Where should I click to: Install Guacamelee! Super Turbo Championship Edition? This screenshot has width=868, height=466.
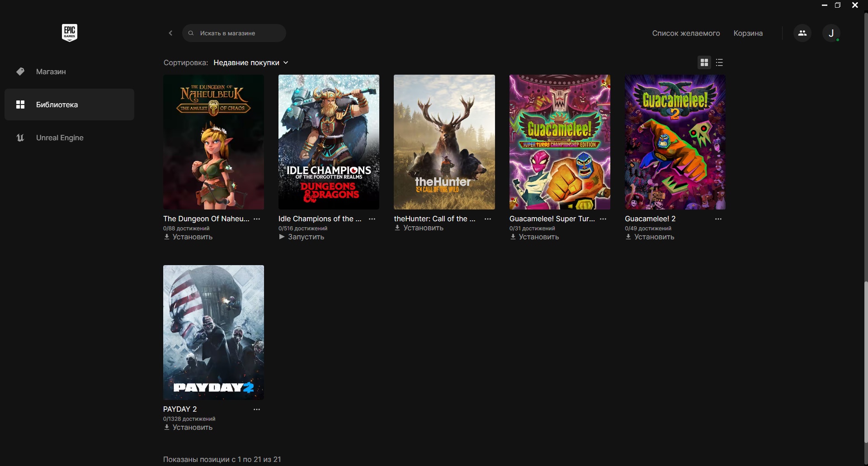pyautogui.click(x=534, y=237)
